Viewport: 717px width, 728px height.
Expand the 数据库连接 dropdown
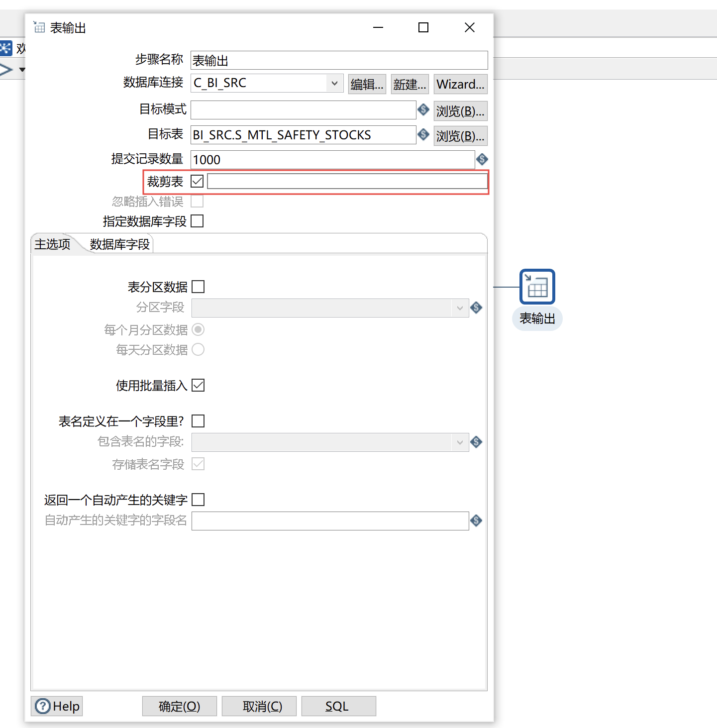pos(334,83)
